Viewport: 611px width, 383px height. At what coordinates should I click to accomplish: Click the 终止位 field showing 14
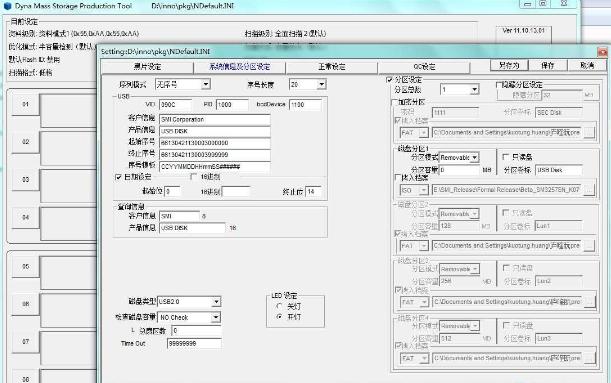(314, 191)
